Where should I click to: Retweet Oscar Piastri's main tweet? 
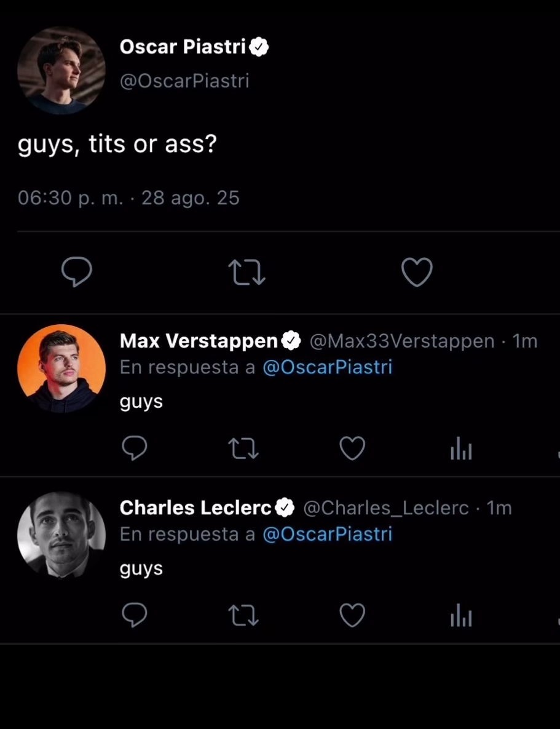(x=246, y=272)
